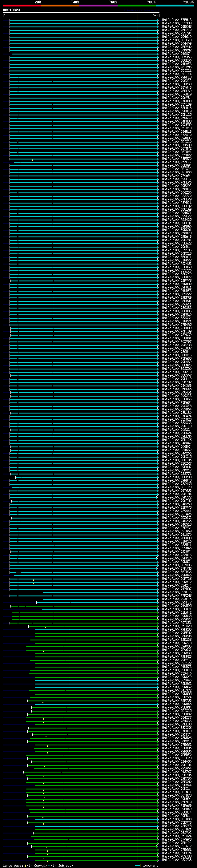Click the red 20% identity legend bar
Screen dimensions: 197x868
point(22,6)
